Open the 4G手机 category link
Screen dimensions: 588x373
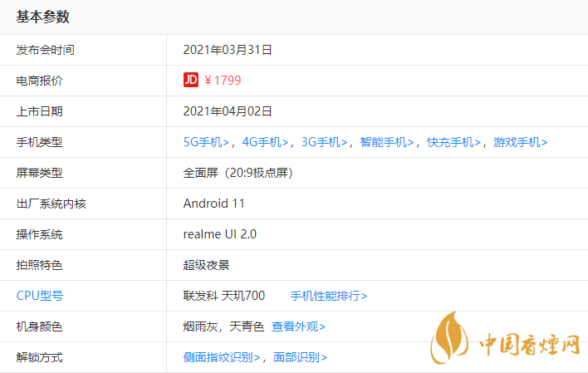pos(265,142)
